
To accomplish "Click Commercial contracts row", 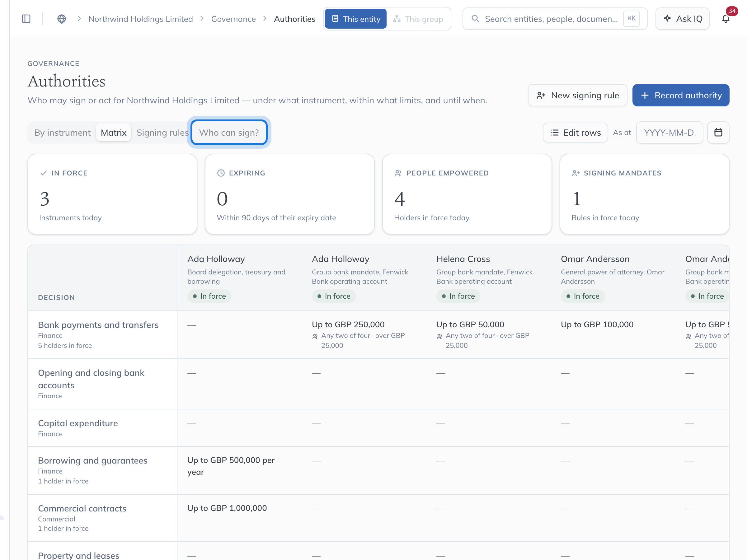I will pyautogui.click(x=378, y=518).
